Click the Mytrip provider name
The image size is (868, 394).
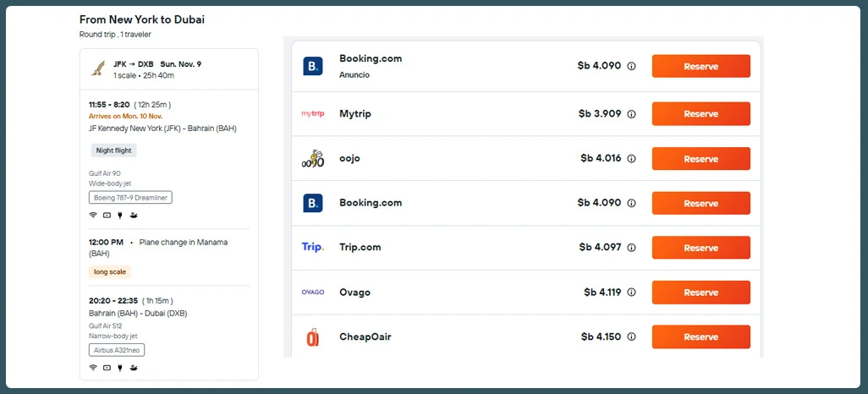[x=354, y=114]
